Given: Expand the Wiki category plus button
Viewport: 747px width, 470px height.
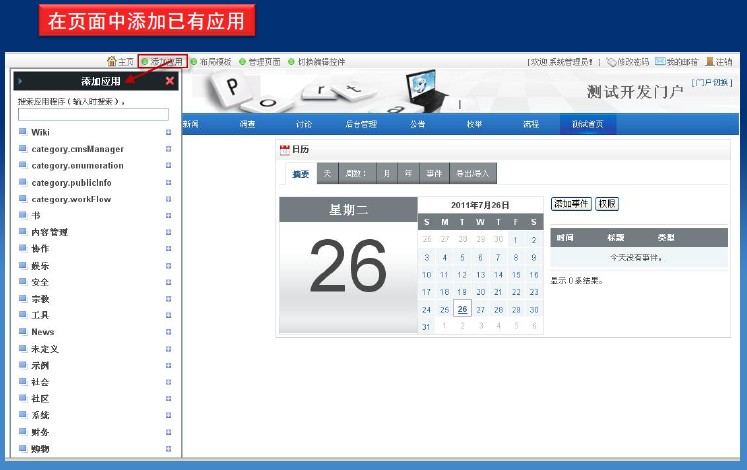Looking at the screenshot, I should pyautogui.click(x=168, y=132).
